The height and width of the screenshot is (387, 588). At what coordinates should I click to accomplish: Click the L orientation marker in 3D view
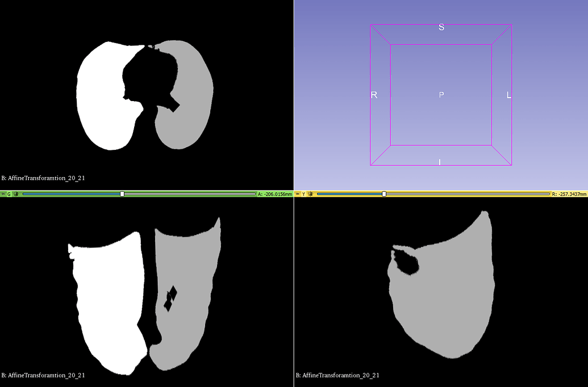(x=508, y=95)
